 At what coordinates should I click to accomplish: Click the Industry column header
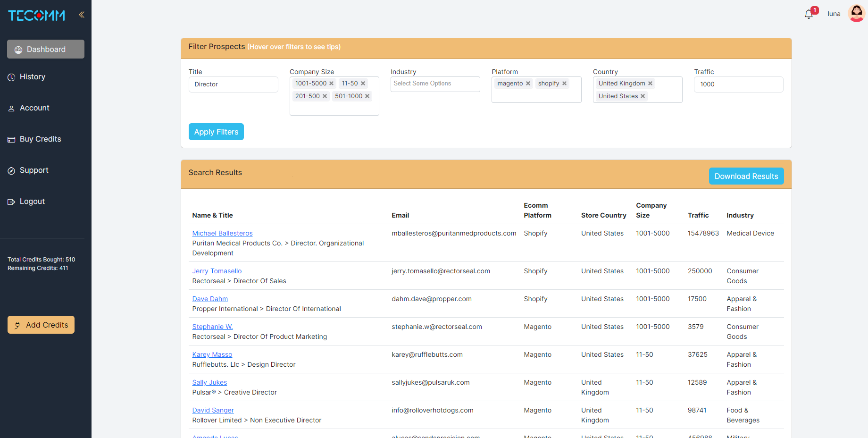pos(740,215)
